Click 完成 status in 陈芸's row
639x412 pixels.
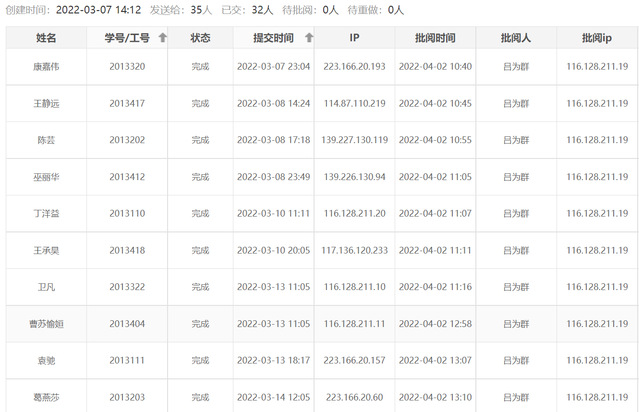[200, 140]
